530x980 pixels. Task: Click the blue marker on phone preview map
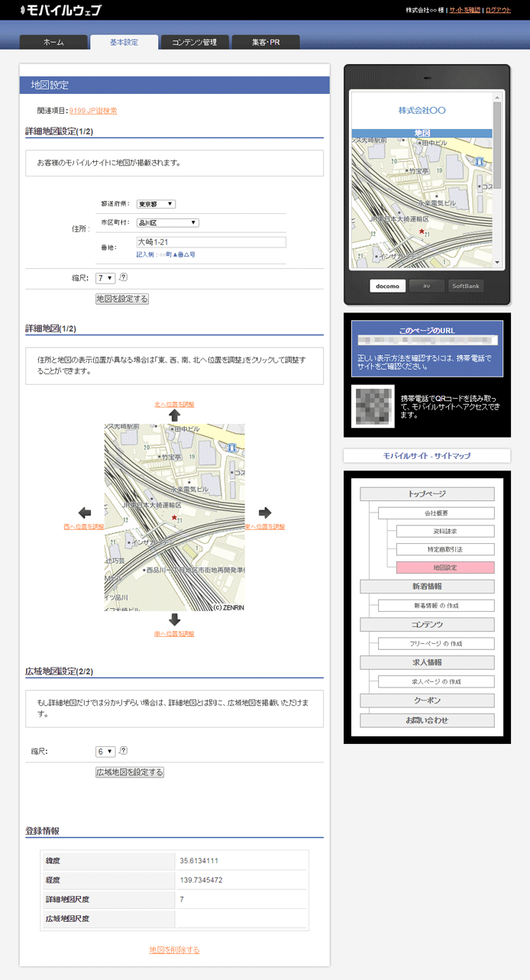coord(479,162)
